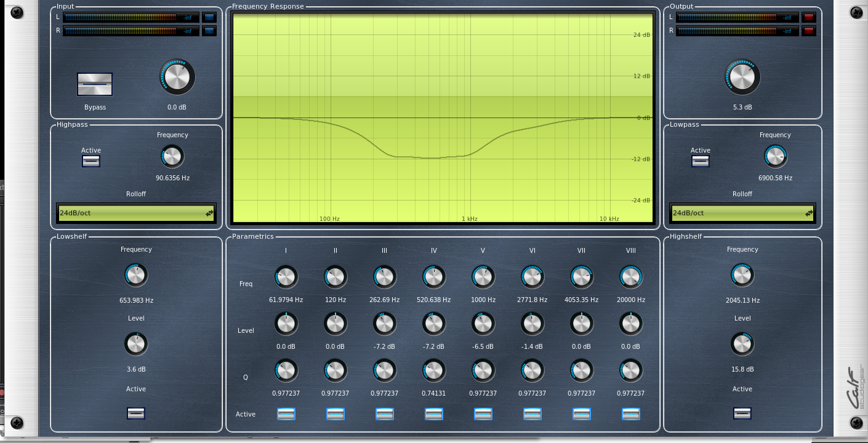The width and height of the screenshot is (868, 443).
Task: Select the Lowpass Frequency knob
Action: pos(775,157)
